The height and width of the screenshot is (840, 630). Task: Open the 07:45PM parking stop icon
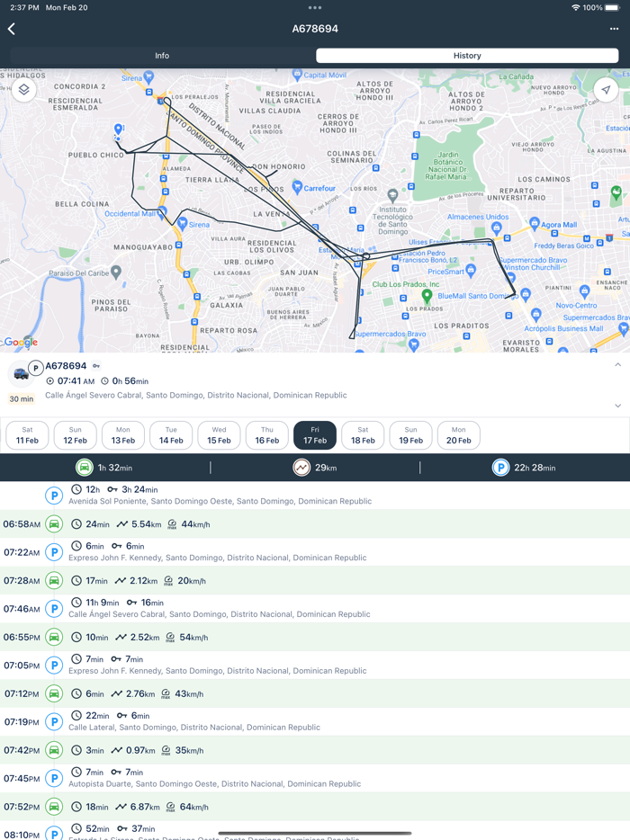54,778
